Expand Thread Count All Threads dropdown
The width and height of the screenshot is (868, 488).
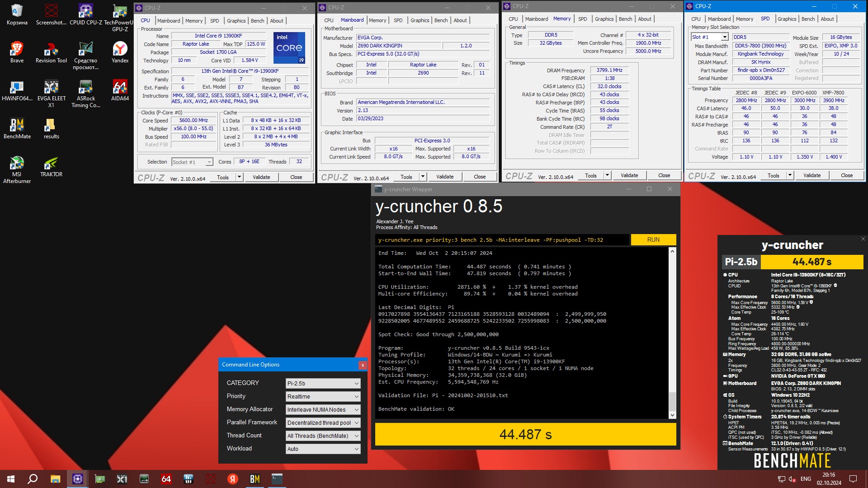(356, 436)
